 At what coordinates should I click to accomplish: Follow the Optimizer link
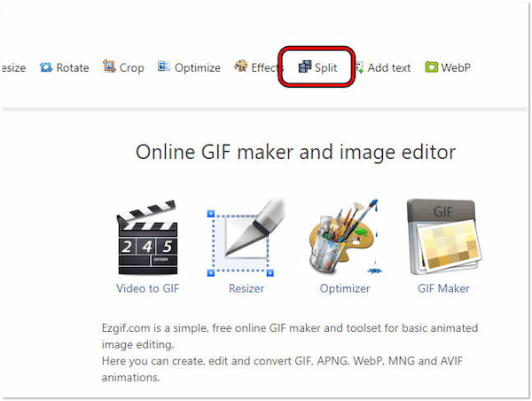tap(345, 288)
